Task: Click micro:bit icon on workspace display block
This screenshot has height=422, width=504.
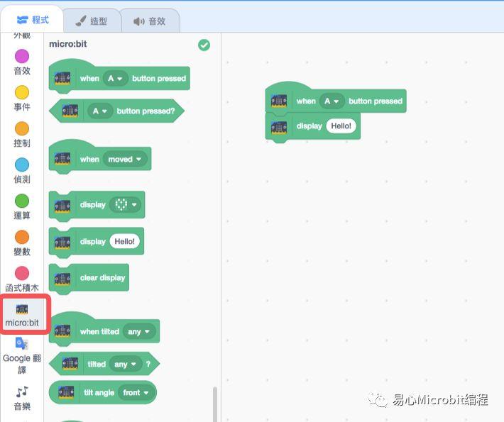Action: point(279,127)
